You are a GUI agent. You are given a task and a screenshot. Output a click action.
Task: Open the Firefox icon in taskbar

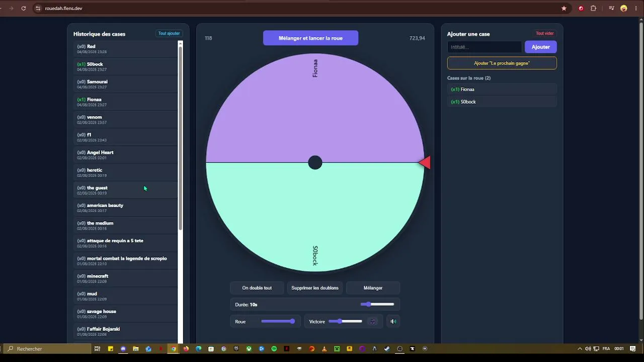click(x=186, y=349)
